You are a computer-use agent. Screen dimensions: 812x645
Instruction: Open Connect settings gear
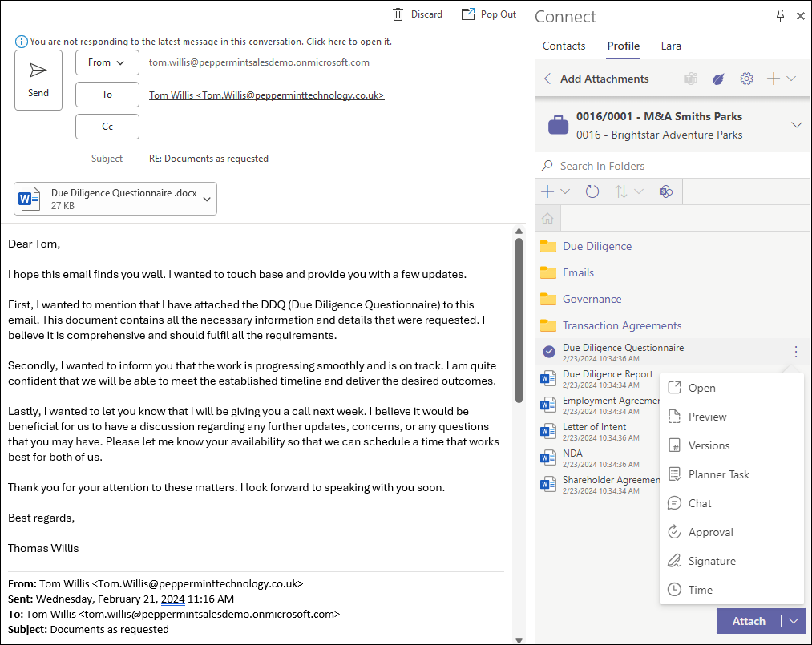pyautogui.click(x=746, y=79)
